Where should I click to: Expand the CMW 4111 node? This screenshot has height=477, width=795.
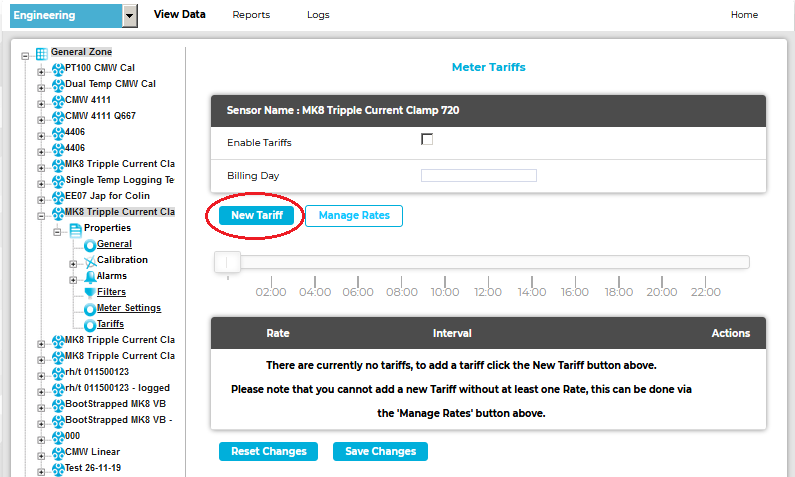tap(41, 104)
